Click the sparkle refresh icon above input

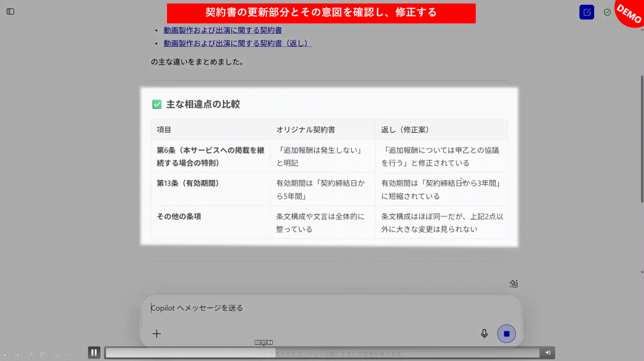point(514,284)
